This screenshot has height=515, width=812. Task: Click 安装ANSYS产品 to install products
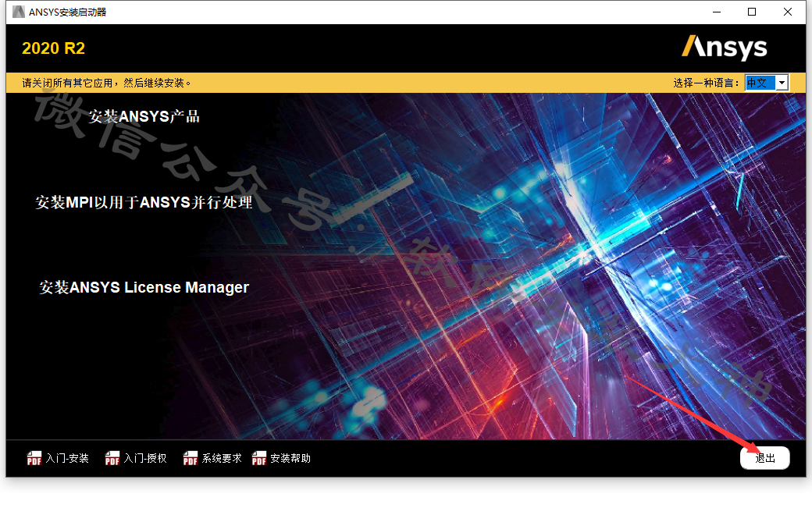point(144,116)
